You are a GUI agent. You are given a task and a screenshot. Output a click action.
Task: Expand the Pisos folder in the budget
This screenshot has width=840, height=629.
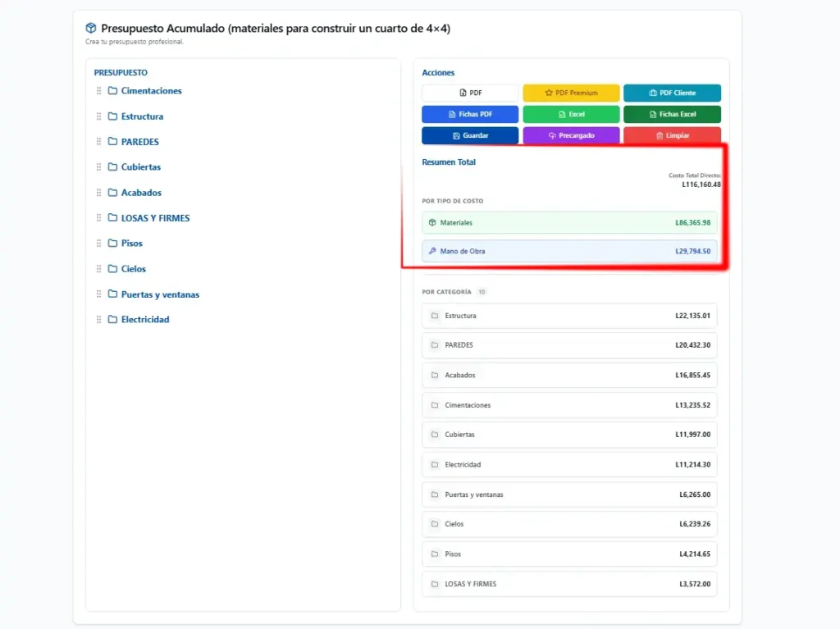point(131,244)
